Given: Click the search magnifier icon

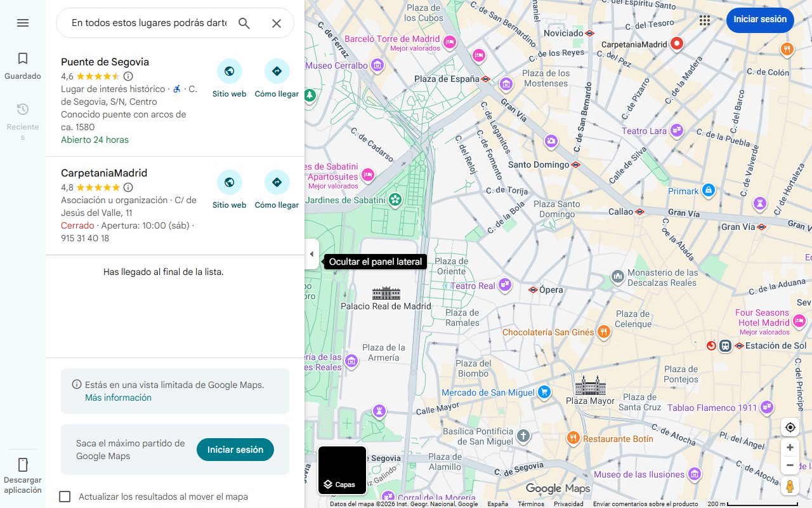Looking at the screenshot, I should click(x=244, y=23).
